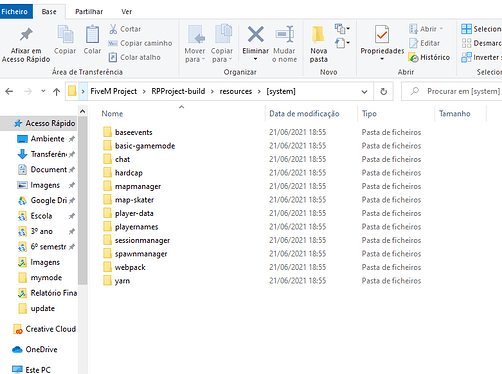Image resolution: width=502 pixels, height=374 pixels.
Task: Click Selecionar tudo in the ribbon
Action: [x=481, y=29]
